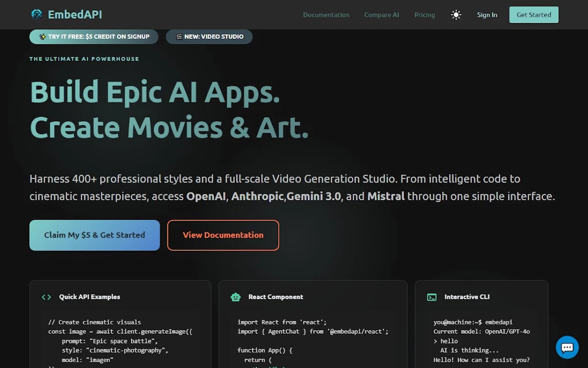588x368 pixels.
Task: Click "Hello! How can I assist you?" line
Action: click(x=482, y=360)
